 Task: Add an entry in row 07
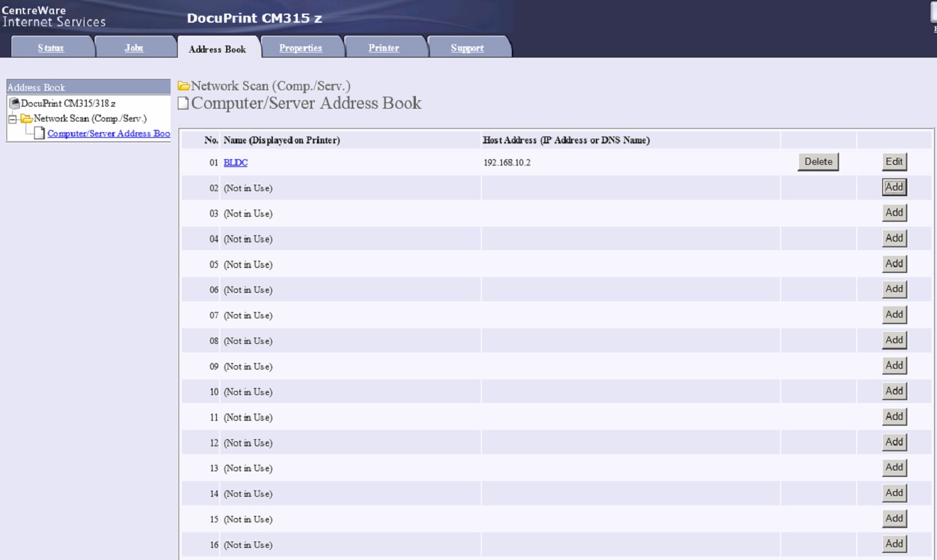(894, 315)
